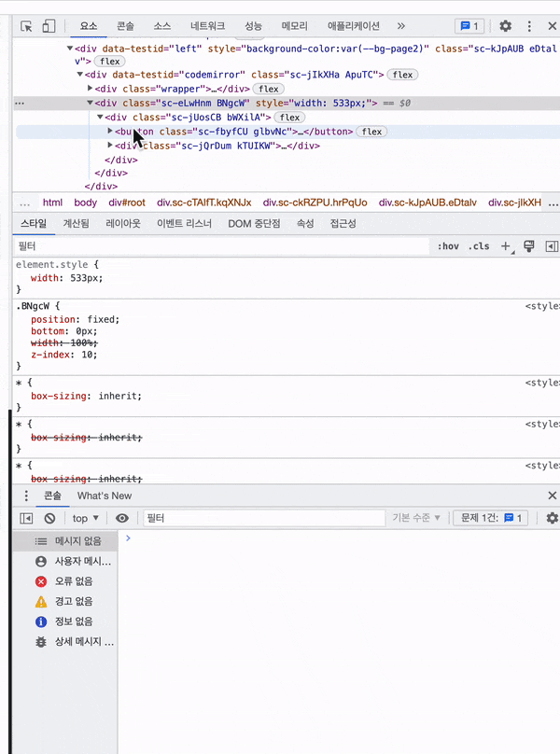This screenshot has width=560, height=754.
Task: Toggle the :hov element state button
Action: [448, 246]
